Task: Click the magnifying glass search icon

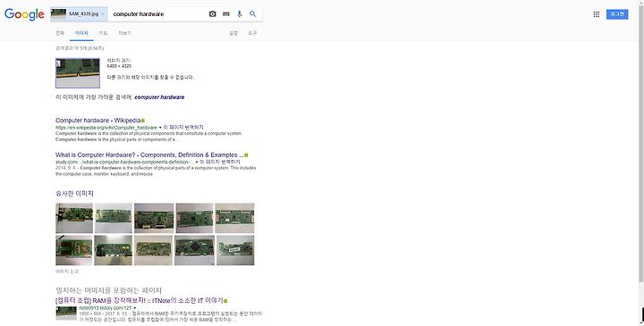Action: coord(252,14)
